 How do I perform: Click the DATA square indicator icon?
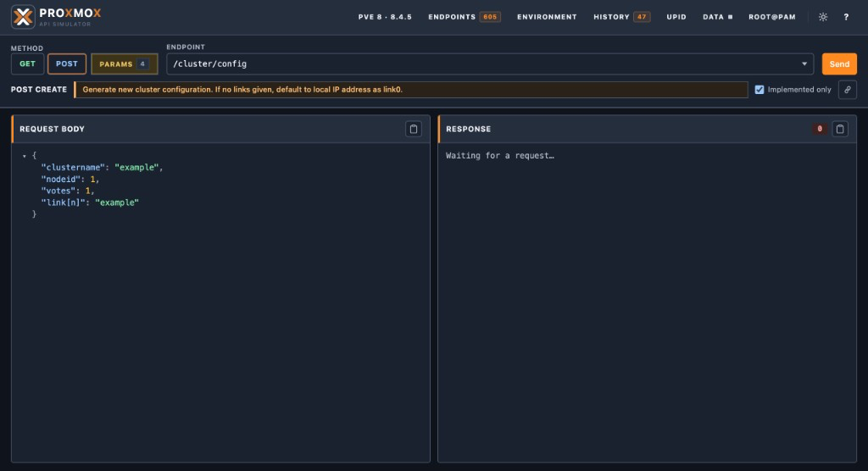pos(730,17)
